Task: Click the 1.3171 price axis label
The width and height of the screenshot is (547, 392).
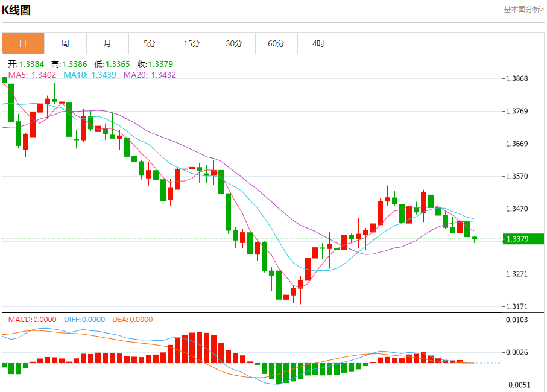Action: point(517,306)
